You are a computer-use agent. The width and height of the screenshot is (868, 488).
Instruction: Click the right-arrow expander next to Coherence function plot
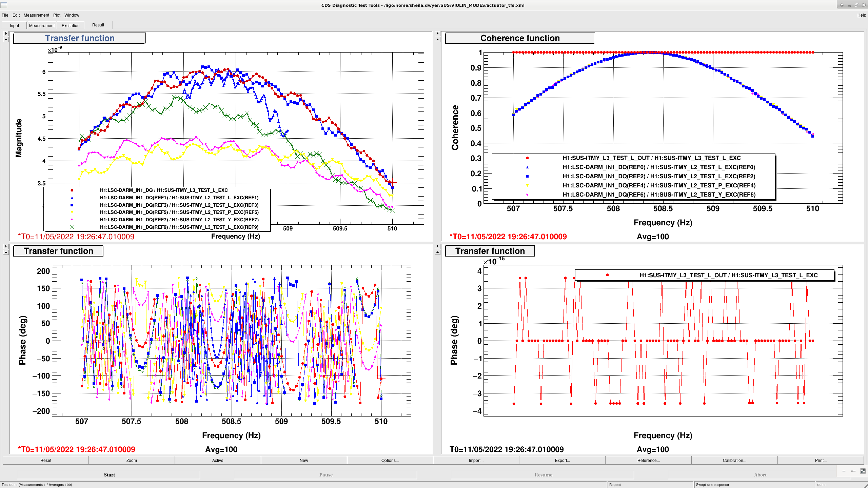[x=437, y=33]
